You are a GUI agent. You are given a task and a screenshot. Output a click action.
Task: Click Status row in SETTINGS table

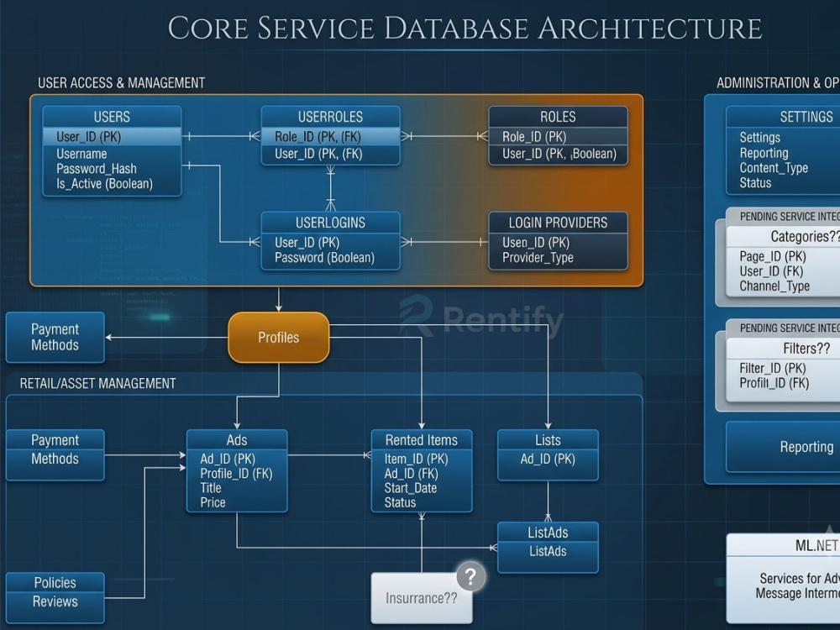[x=755, y=183]
